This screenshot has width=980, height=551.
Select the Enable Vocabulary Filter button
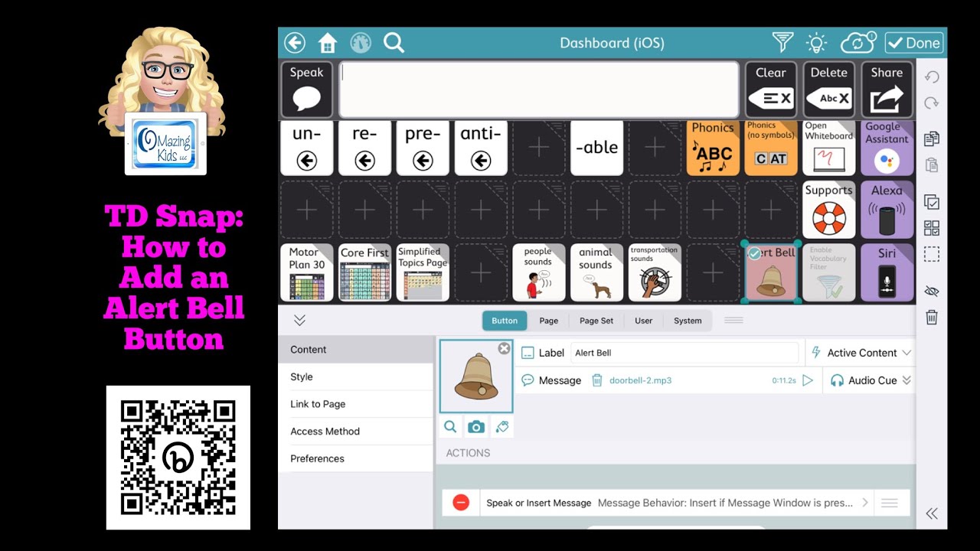coord(828,272)
